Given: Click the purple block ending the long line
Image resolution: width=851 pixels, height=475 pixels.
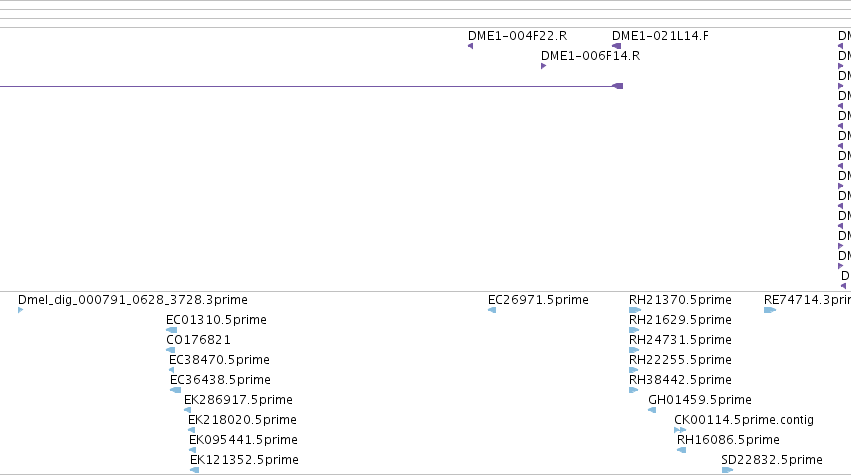Looking at the screenshot, I should [x=618, y=86].
